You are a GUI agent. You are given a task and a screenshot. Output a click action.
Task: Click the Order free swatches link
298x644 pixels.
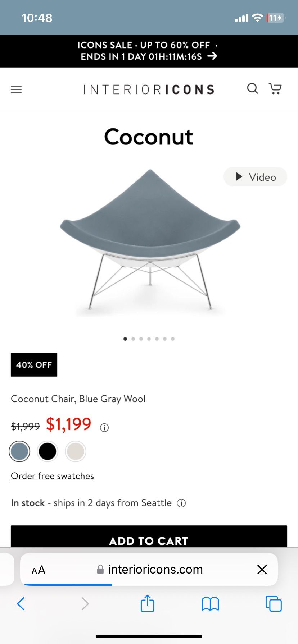[x=53, y=476]
